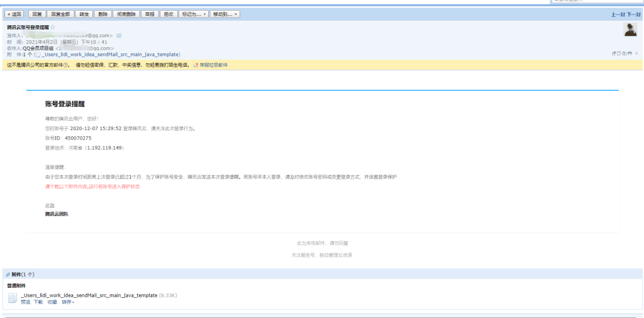Download attachment with 下载
644x318 pixels.
(38, 302)
